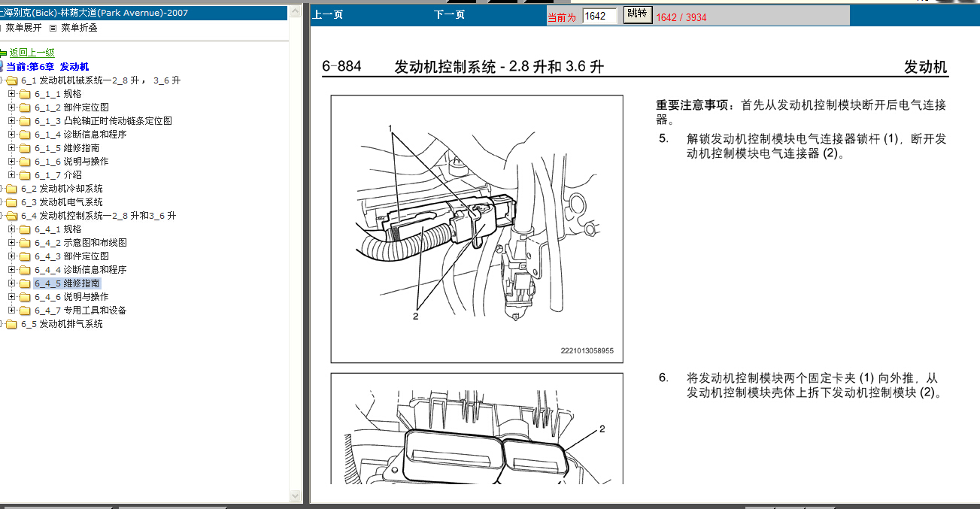The height and width of the screenshot is (509, 980).
Task: Click folder icon of 6_1_6 说明与操作
Action: pyautogui.click(x=25, y=162)
